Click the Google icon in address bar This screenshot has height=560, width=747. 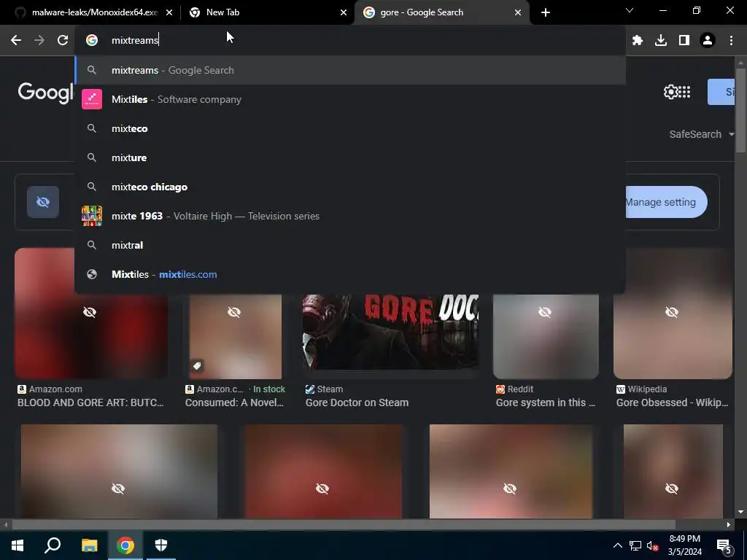pyautogui.click(x=92, y=41)
